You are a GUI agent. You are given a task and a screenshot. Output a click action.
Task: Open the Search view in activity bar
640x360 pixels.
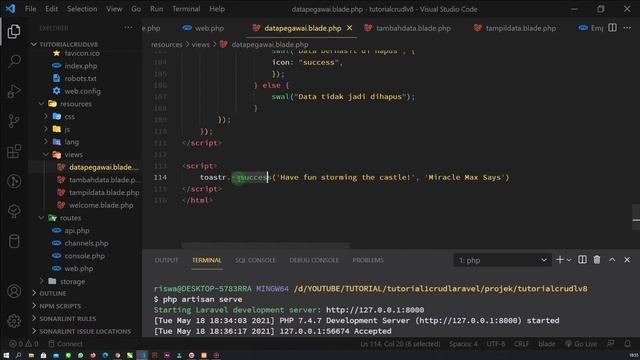coord(14,61)
